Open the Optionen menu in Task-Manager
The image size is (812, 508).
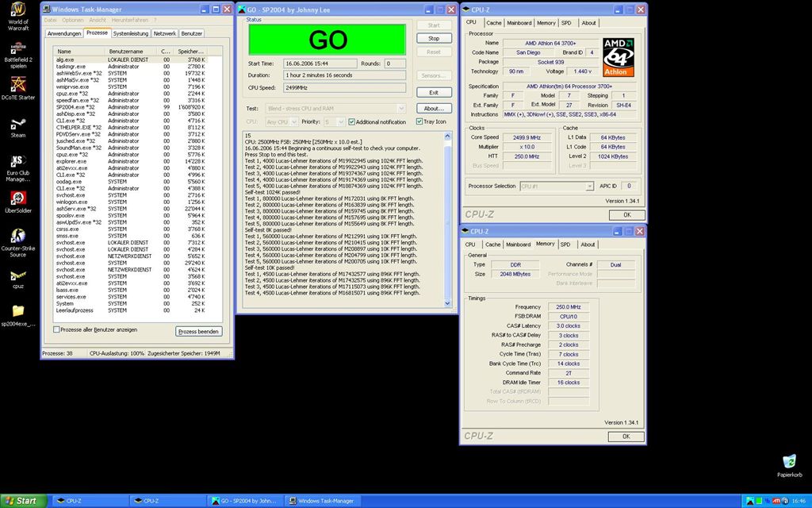(72, 20)
